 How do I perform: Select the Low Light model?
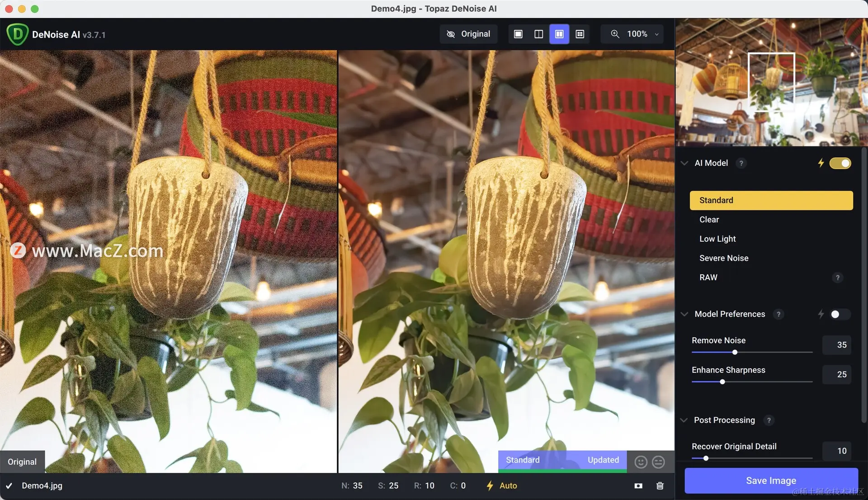[717, 239]
